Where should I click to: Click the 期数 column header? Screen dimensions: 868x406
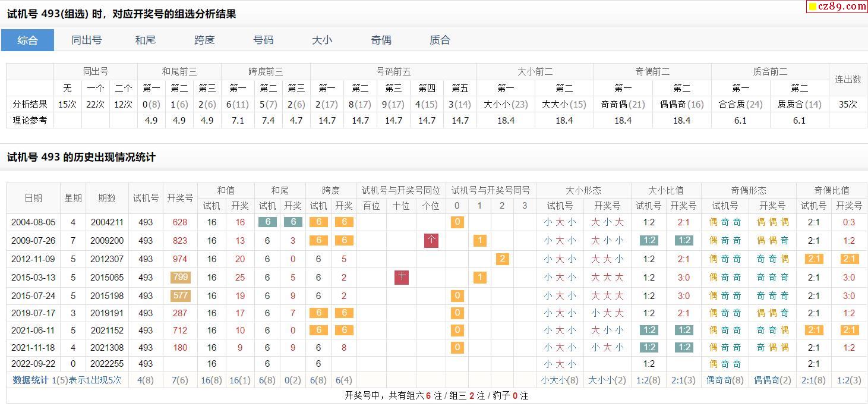(107, 198)
